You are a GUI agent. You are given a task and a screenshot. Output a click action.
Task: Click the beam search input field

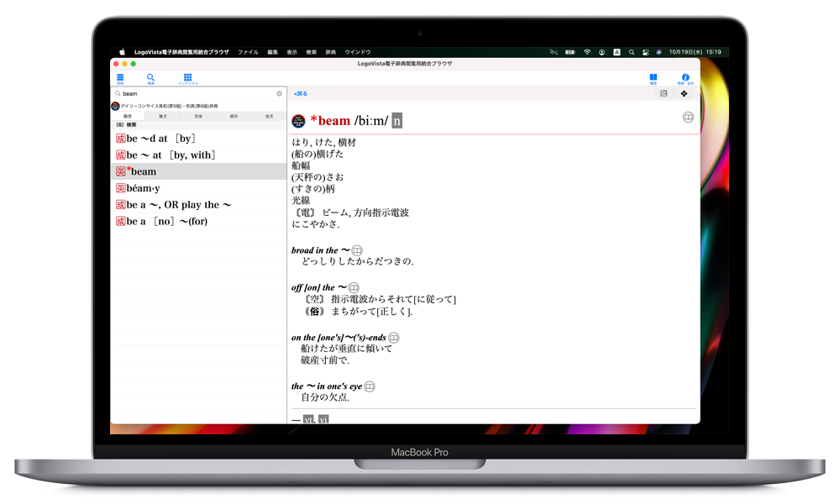point(198,94)
